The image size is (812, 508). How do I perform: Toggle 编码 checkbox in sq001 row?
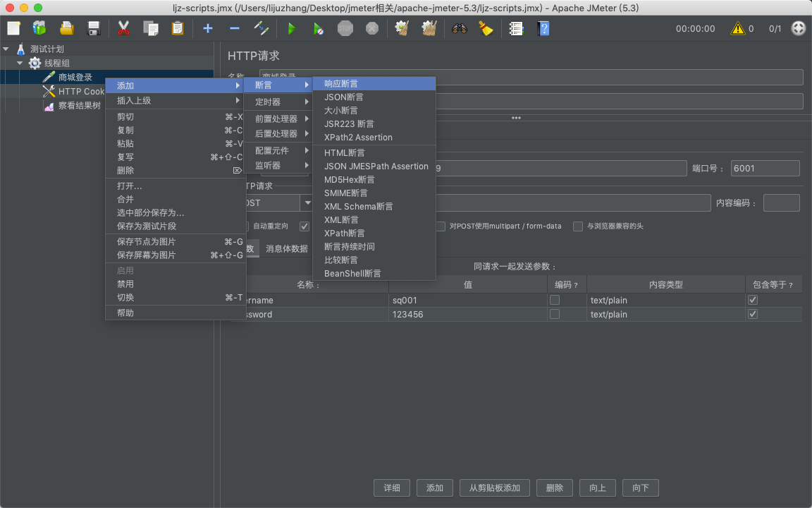pos(555,300)
